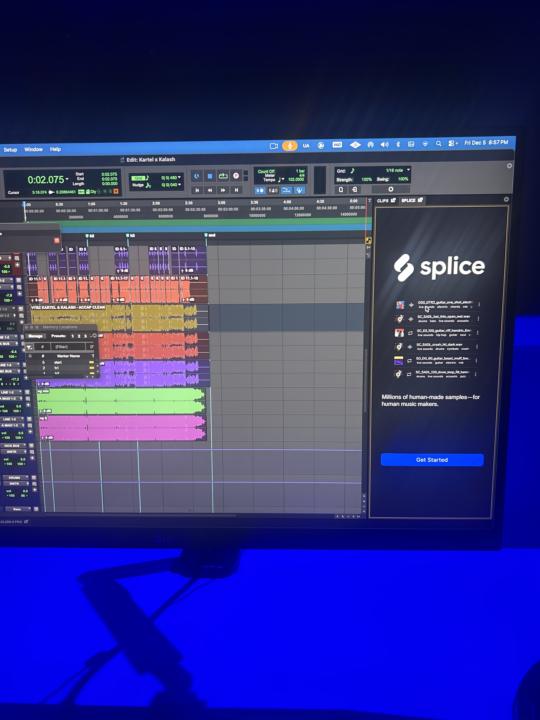Click the Control Center icon in menu bar
This screenshot has width=540, height=720.
tap(452, 144)
